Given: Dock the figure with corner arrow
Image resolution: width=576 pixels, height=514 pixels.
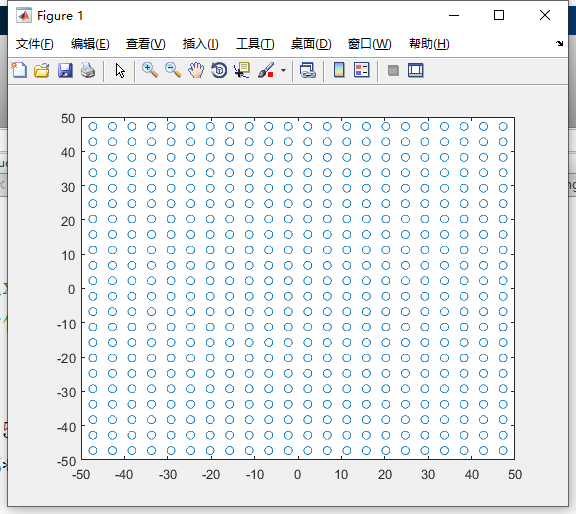Looking at the screenshot, I should (559, 43).
